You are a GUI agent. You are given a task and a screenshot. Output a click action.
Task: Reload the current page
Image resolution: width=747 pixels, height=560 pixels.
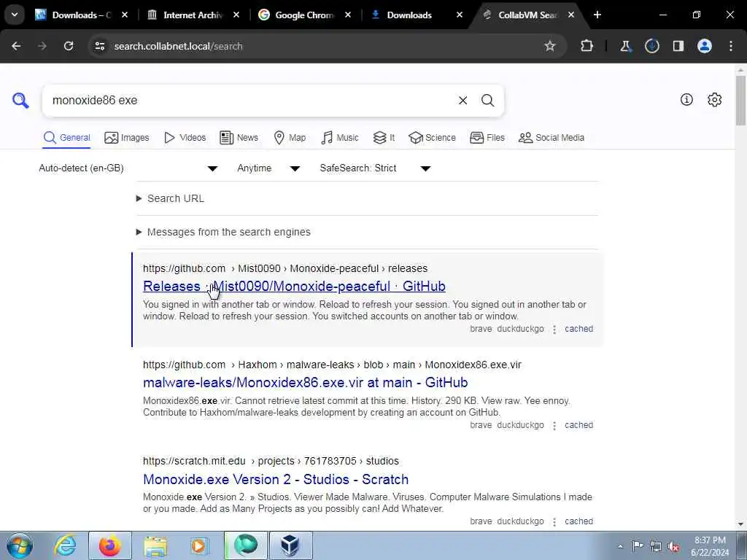[69, 46]
